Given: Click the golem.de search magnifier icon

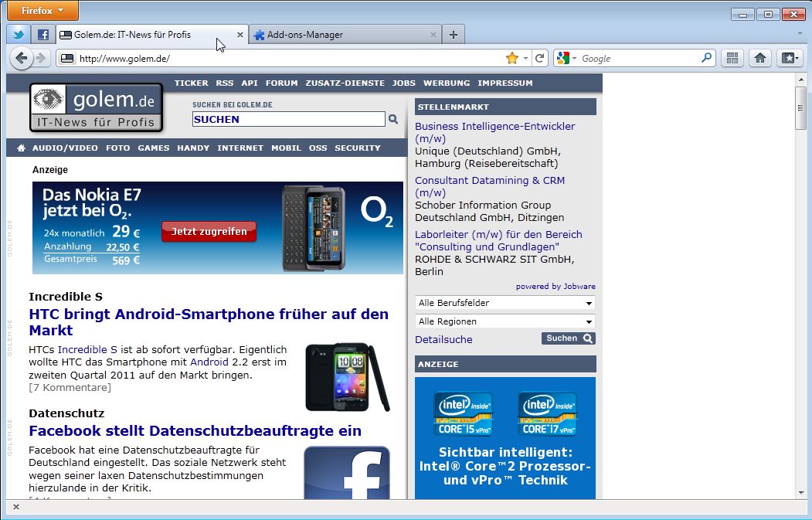Looking at the screenshot, I should 393,119.
